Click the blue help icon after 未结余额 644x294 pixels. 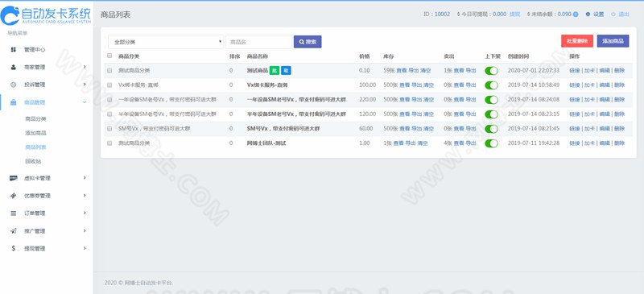pos(576,14)
